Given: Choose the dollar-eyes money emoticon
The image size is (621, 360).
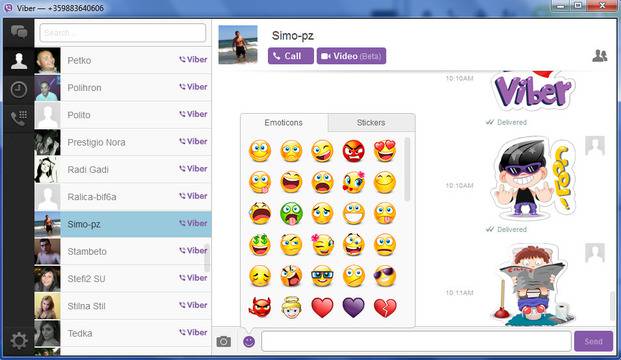Looking at the screenshot, I should coord(260,245).
